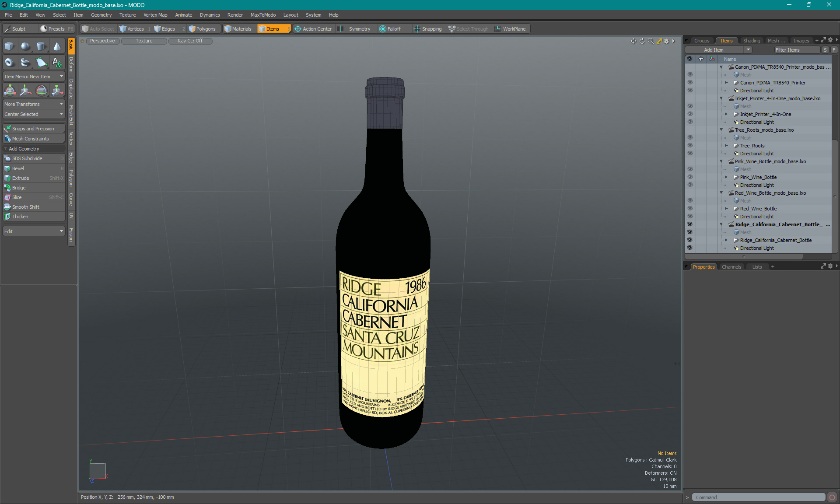840x504 pixels.
Task: Toggle visibility of Pink_Wine_Bottle item
Action: coord(690,177)
